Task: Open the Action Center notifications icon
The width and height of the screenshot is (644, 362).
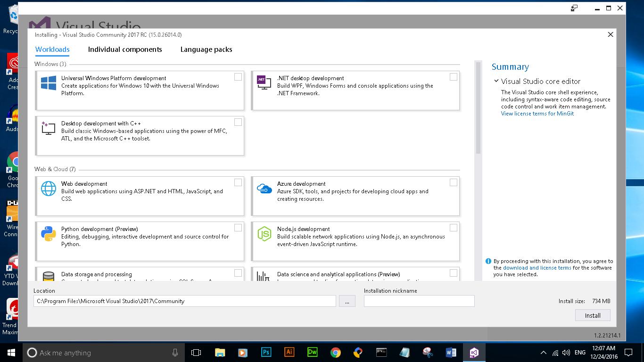Action: pyautogui.click(x=628, y=353)
